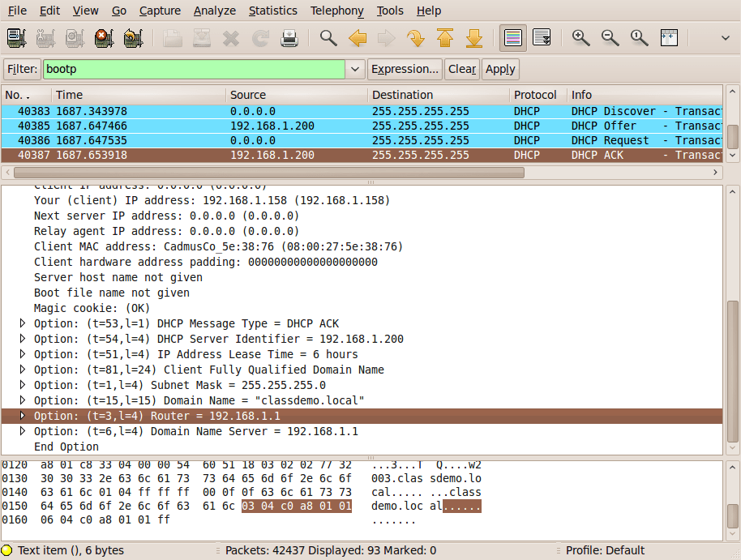Click packet list horizontal scrollbar

coord(269,173)
